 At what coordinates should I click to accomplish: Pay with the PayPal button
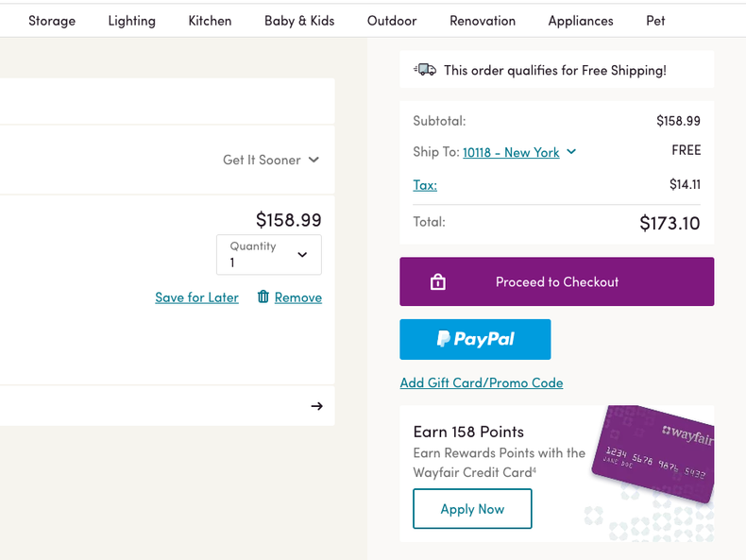click(x=475, y=339)
